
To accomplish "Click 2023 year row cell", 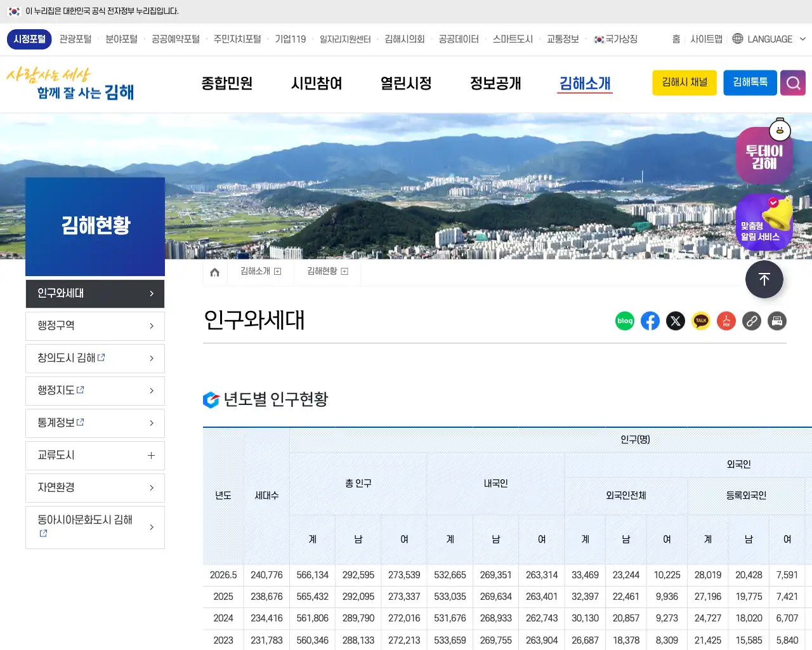I will tap(223, 640).
